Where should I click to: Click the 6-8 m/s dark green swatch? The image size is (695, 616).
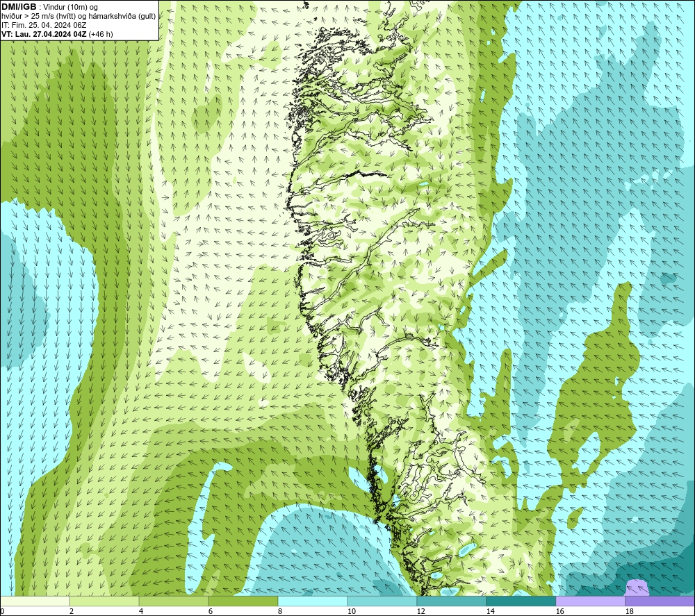pyautogui.click(x=243, y=601)
